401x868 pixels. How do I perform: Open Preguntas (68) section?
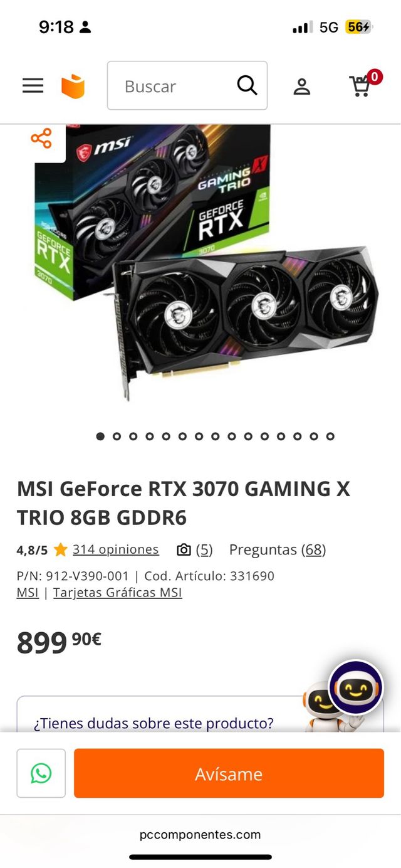coord(278,550)
